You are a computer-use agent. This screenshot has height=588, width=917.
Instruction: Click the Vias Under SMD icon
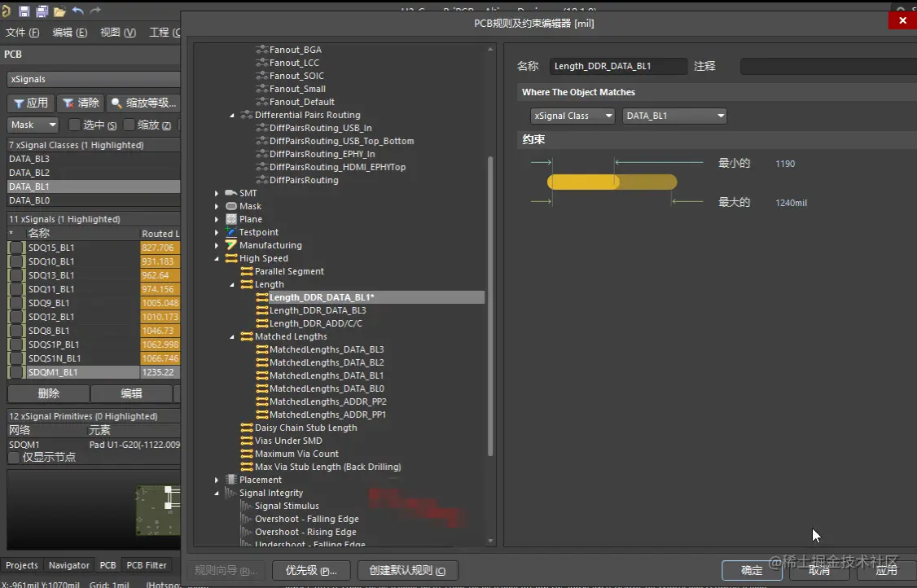[247, 441]
